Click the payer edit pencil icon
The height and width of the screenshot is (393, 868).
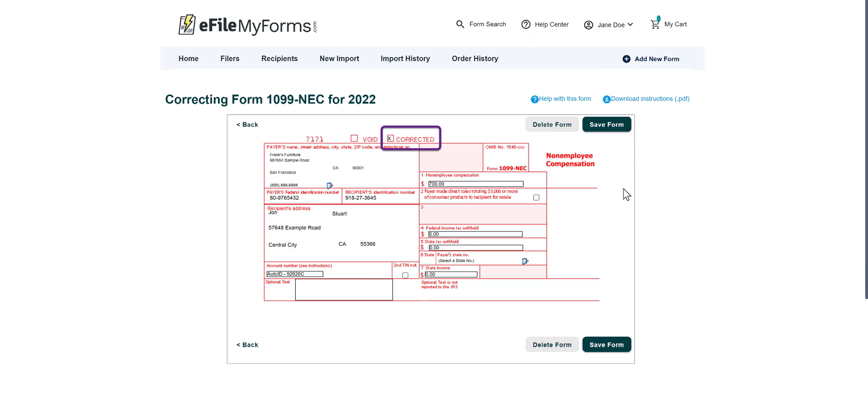point(330,186)
